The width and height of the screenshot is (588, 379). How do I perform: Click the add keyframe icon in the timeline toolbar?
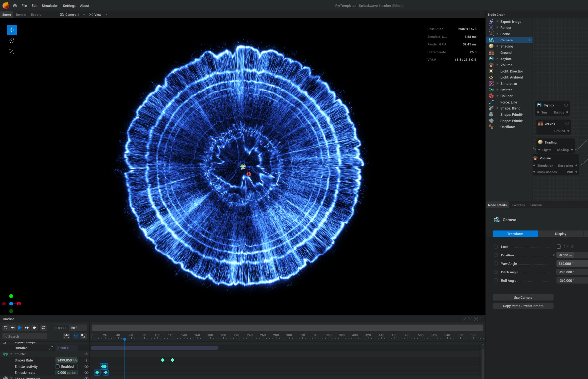tap(84, 336)
